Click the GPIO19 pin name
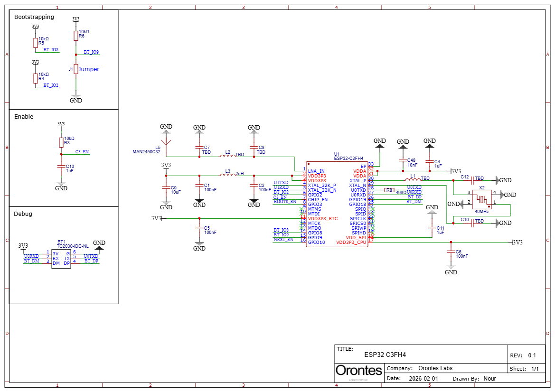The image size is (555, 392). [x=357, y=199]
